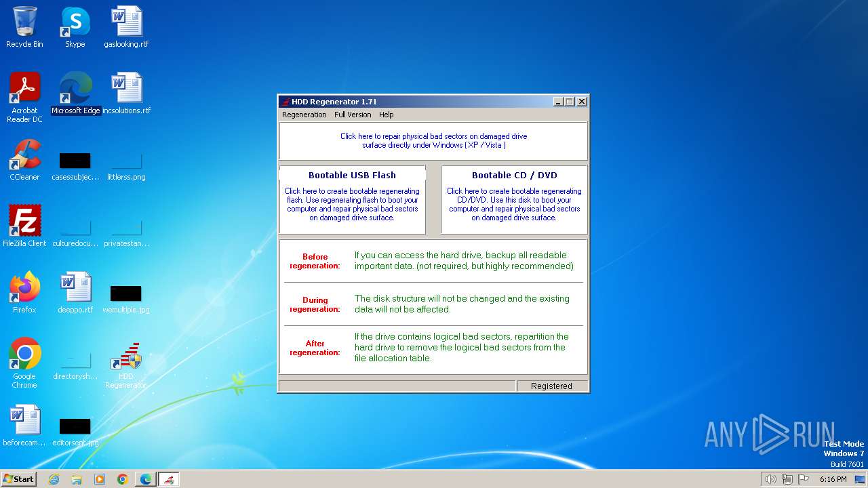
Task: Close the HDD Regenerator window
Action: point(582,102)
